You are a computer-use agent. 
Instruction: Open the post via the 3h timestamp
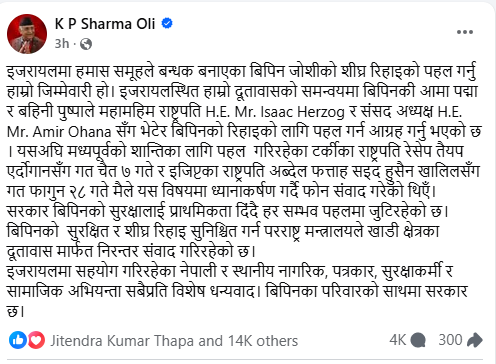pyautogui.click(x=62, y=44)
